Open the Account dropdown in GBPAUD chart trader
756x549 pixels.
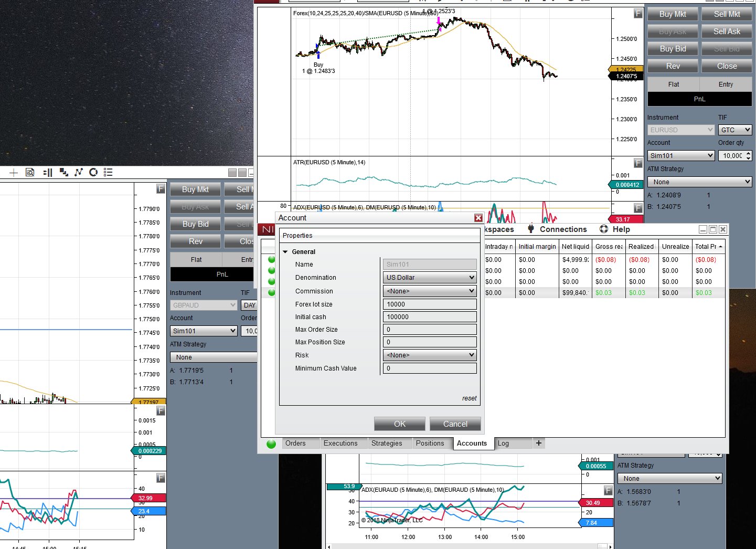(204, 331)
